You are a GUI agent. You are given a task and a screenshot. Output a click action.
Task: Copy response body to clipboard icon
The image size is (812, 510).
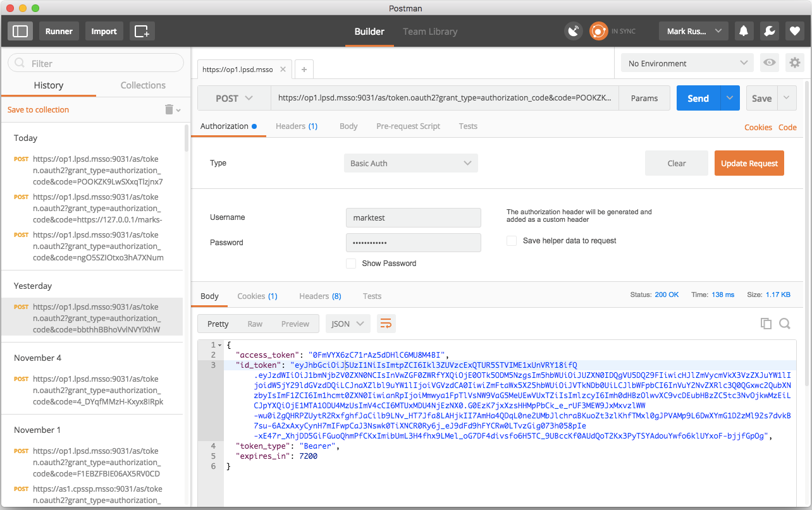[x=766, y=324]
